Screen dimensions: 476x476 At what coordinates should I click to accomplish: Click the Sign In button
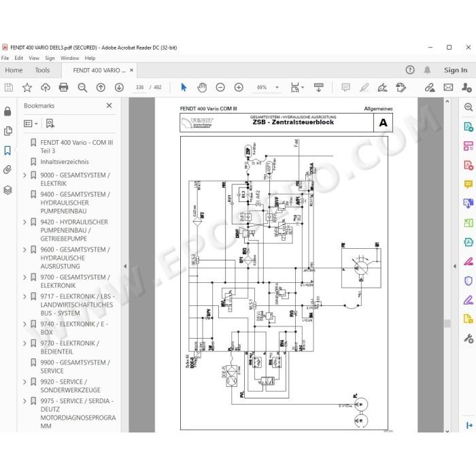456,70
